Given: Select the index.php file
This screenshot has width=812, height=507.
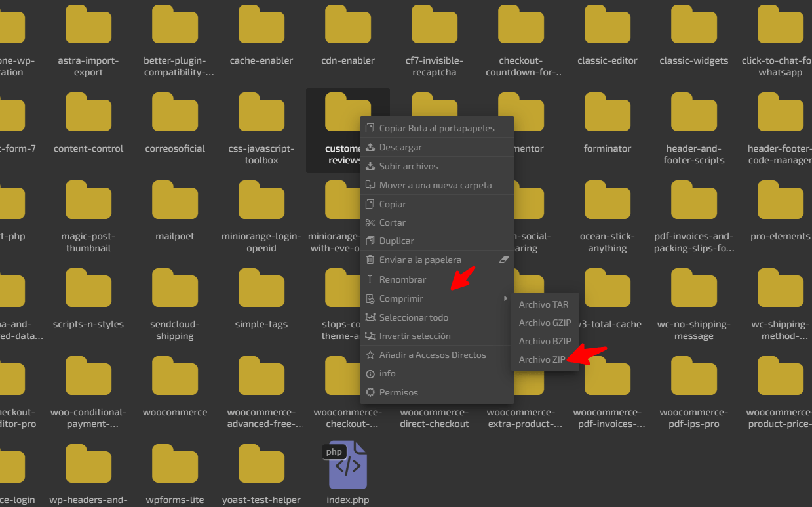Looking at the screenshot, I should click(348, 472).
